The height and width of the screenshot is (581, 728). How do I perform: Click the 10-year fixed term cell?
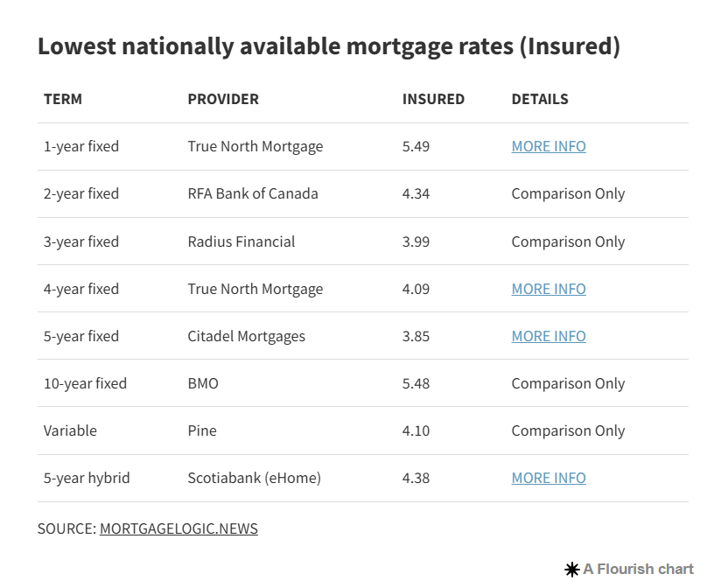[85, 384]
